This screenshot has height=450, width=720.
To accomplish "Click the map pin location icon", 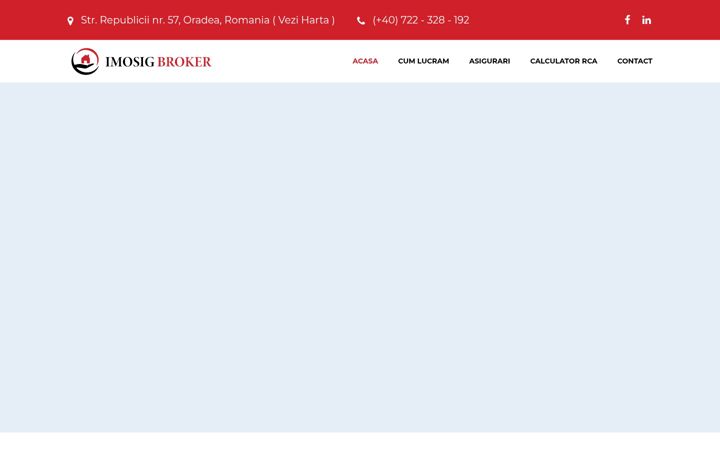I will 70,21.
